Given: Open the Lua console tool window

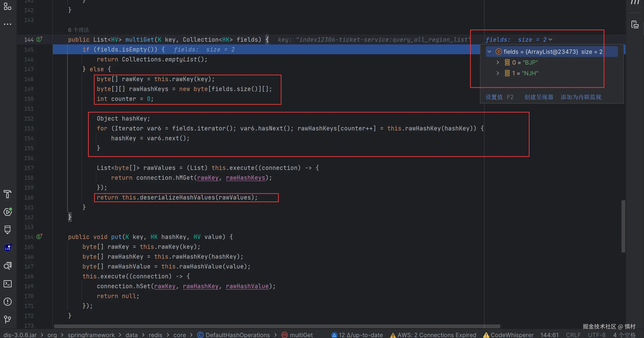Looking at the screenshot, I should click(7, 248).
